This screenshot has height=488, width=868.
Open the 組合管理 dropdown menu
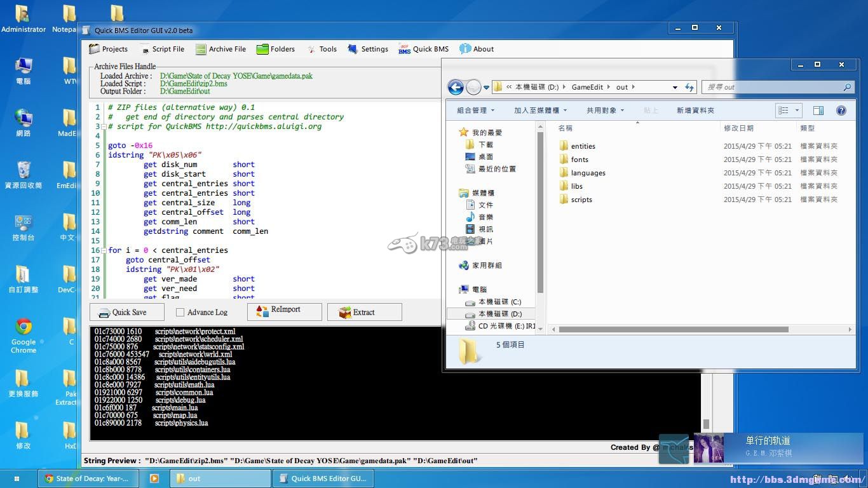pyautogui.click(x=476, y=111)
